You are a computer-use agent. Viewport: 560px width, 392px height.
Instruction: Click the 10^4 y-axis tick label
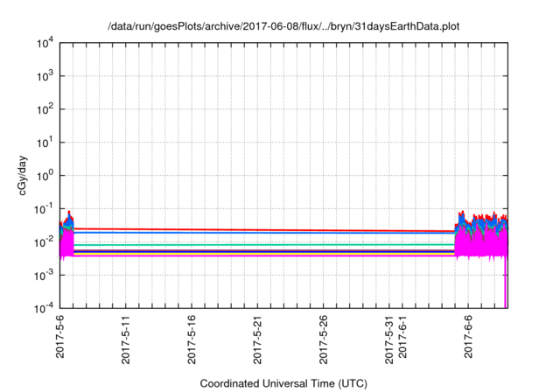[45, 43]
